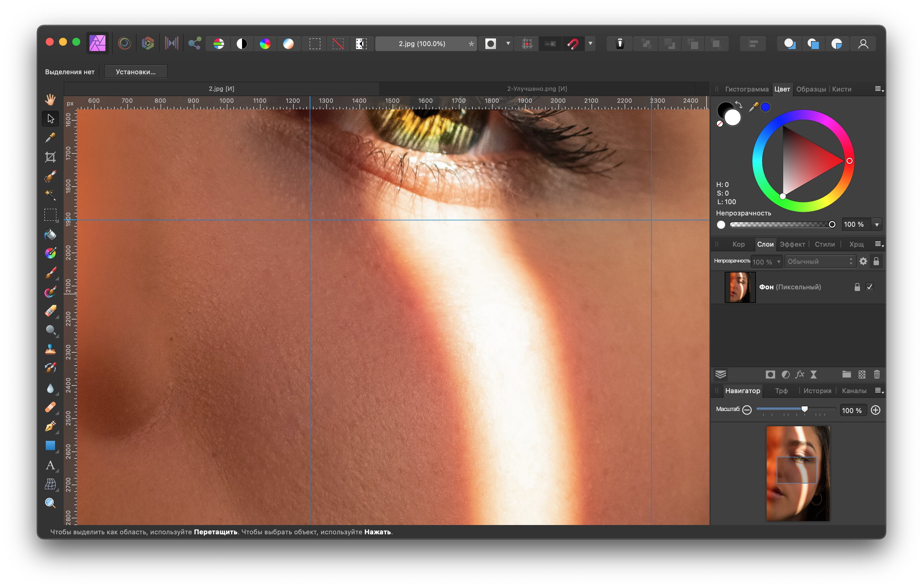Select the Flood Fill bucket tool
The width and height of the screenshot is (923, 588).
point(50,234)
